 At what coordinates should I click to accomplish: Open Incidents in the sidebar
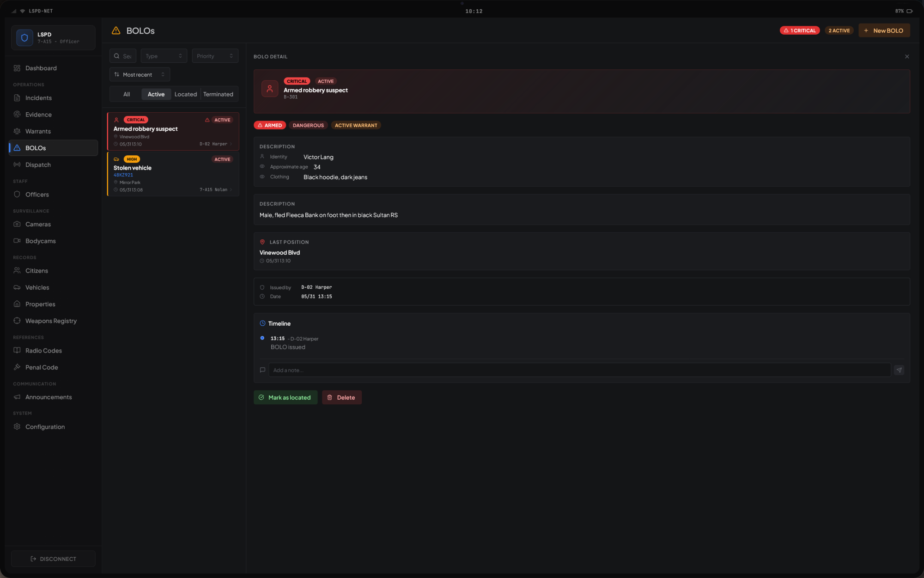click(x=53, y=98)
